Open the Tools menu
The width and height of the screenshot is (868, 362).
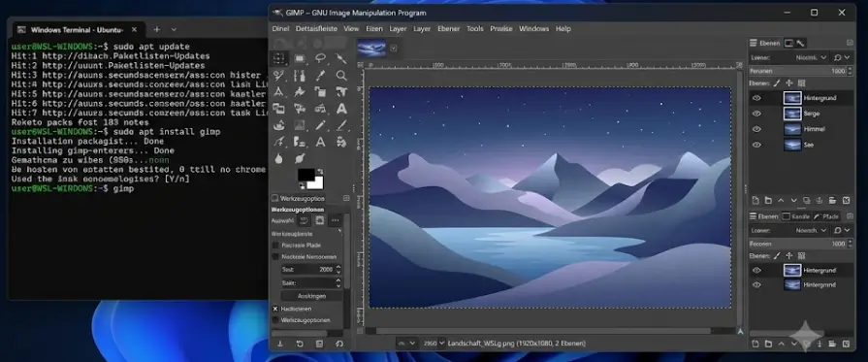coord(475,29)
